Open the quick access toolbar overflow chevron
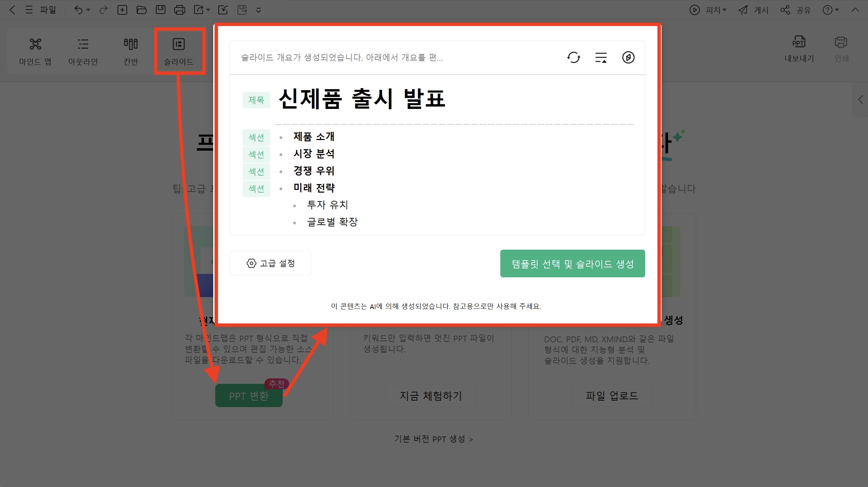This screenshot has height=487, width=868. [259, 10]
